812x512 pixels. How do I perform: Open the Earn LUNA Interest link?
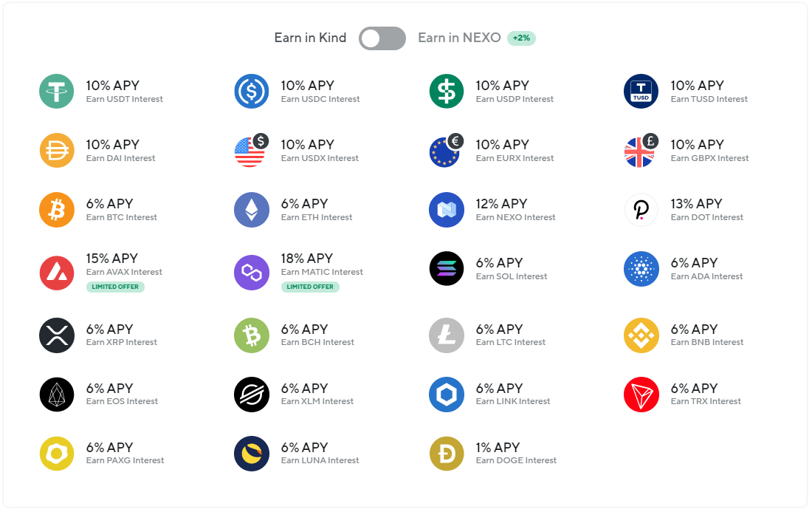click(x=320, y=460)
